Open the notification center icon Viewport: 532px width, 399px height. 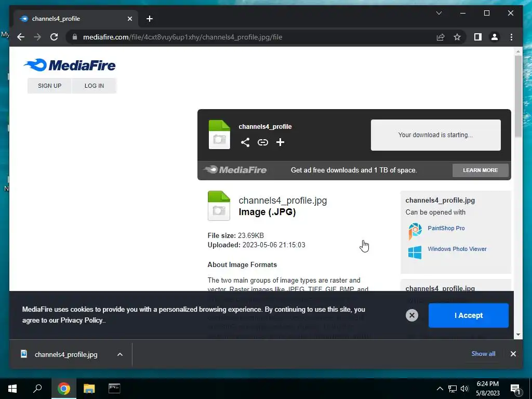tap(515, 389)
